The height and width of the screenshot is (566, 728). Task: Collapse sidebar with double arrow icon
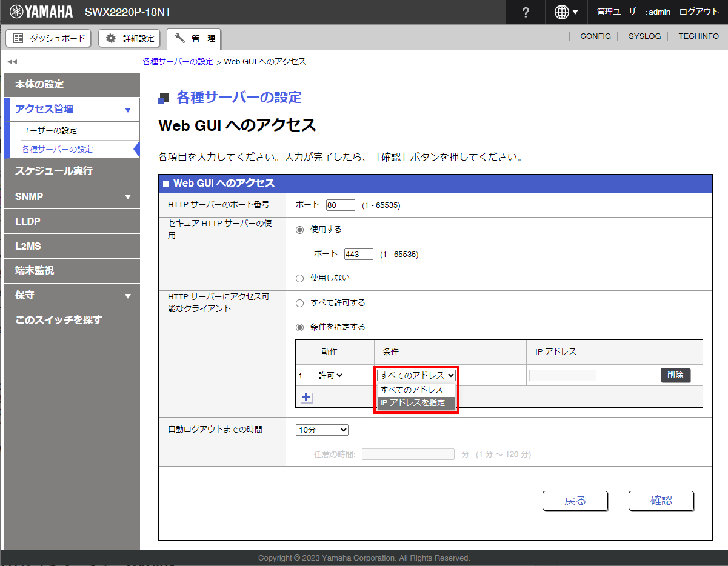[x=12, y=62]
